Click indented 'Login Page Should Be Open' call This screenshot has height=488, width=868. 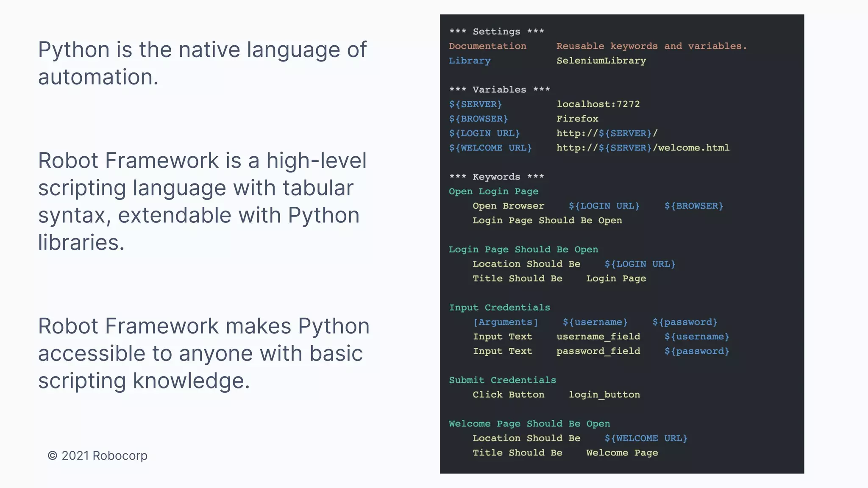pos(547,220)
